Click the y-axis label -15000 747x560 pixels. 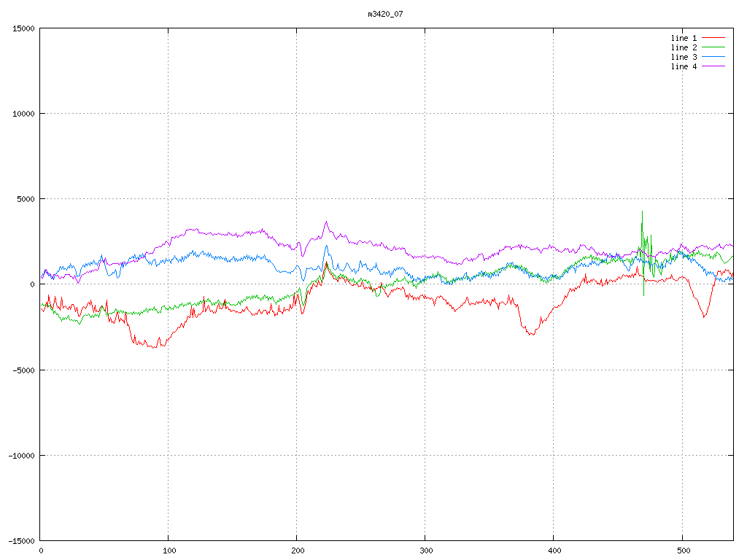click(x=21, y=541)
